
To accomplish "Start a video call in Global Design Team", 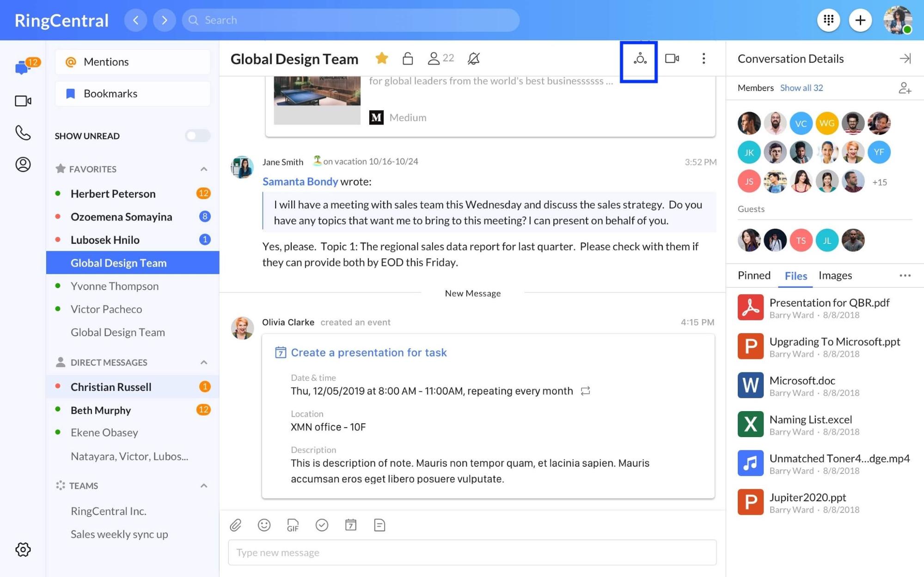I will [x=672, y=59].
